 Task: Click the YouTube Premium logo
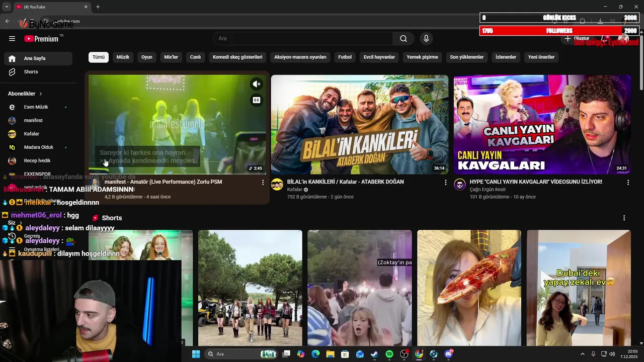(x=42, y=39)
